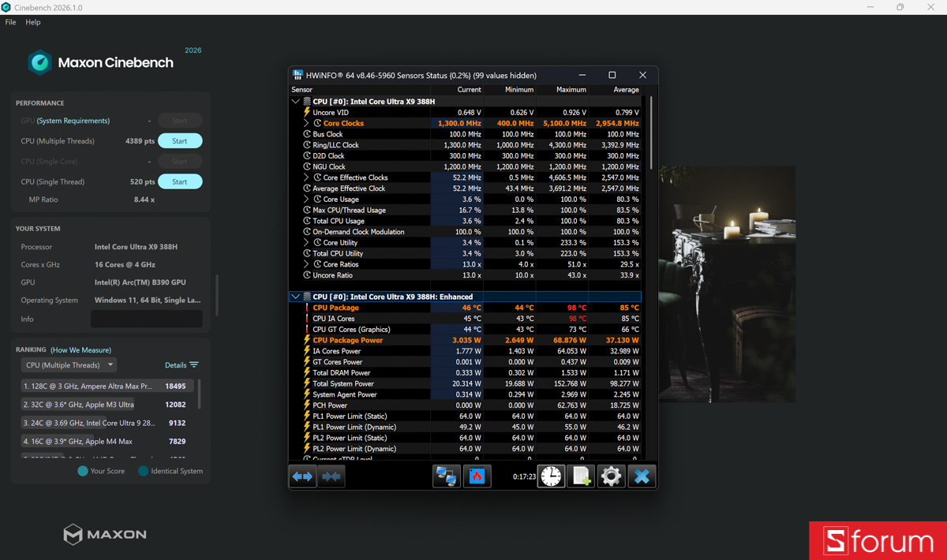Click the flame chip stress icon in HWiNFO
Screen dimensions: 947x560
(x=477, y=476)
